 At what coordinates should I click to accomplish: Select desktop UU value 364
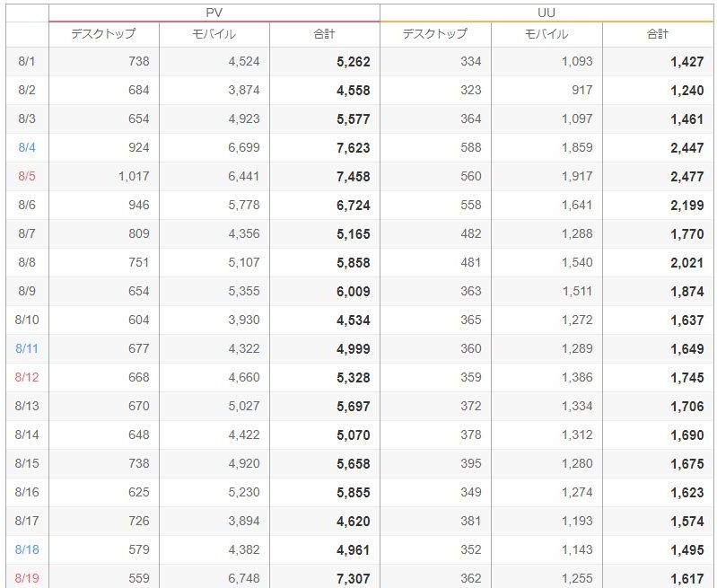click(470, 119)
